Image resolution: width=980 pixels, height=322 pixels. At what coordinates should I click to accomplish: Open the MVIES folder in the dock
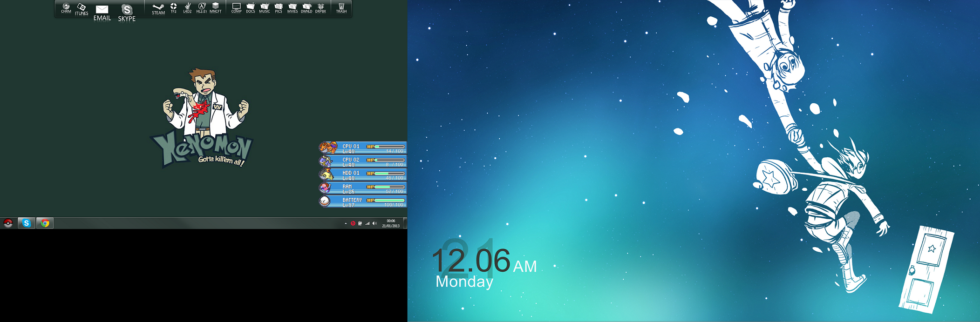pos(293,8)
